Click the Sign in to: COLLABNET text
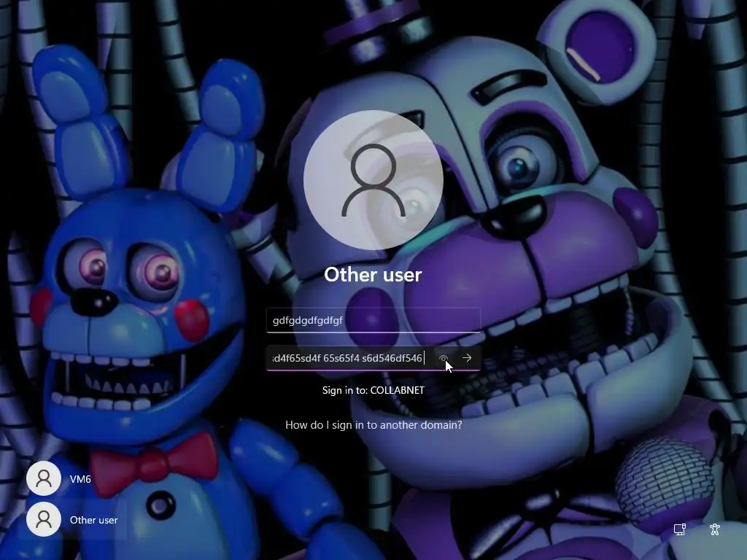This screenshot has height=560, width=747. [373, 390]
